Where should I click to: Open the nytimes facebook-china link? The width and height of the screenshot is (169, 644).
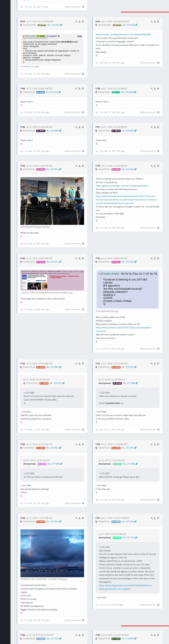coord(123,329)
